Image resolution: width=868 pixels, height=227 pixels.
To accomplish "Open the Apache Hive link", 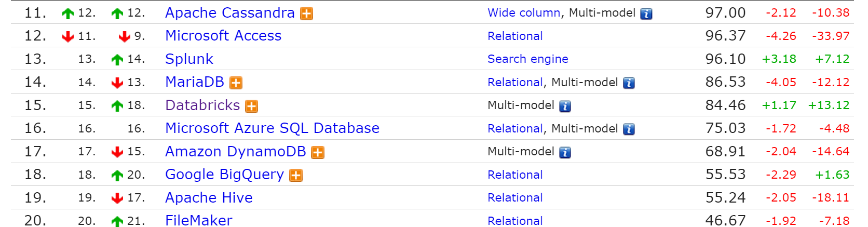I will click(209, 198).
